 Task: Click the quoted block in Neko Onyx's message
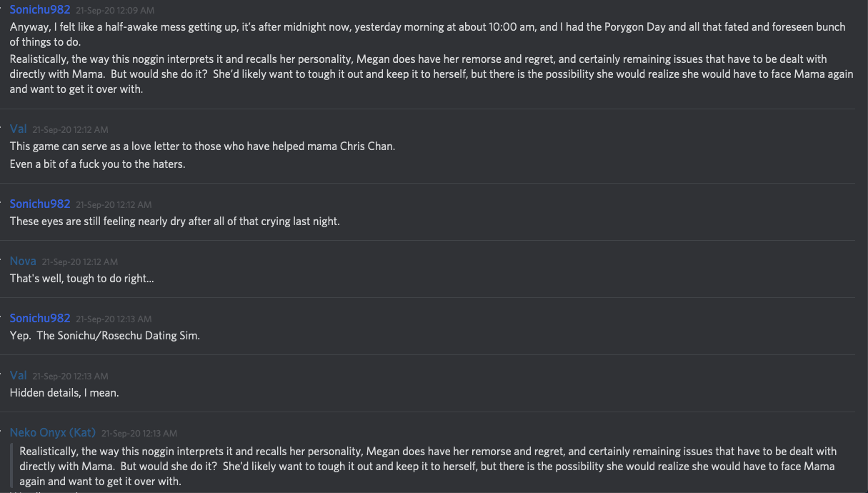(x=427, y=467)
